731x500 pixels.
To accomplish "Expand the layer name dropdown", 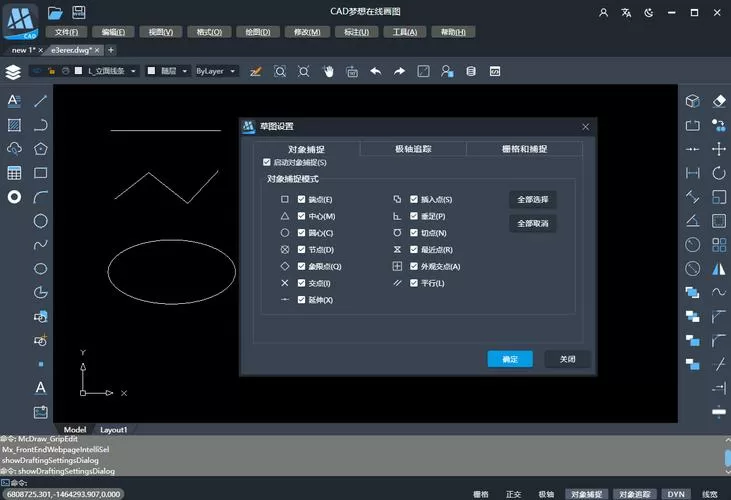I will coord(133,71).
